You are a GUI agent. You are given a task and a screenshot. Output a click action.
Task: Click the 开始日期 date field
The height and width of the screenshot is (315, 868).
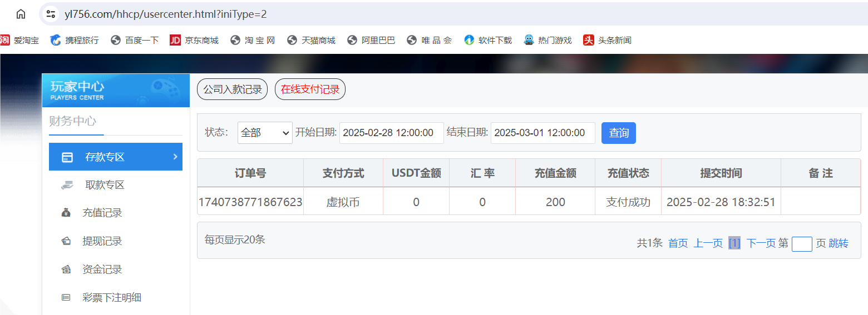click(x=392, y=133)
